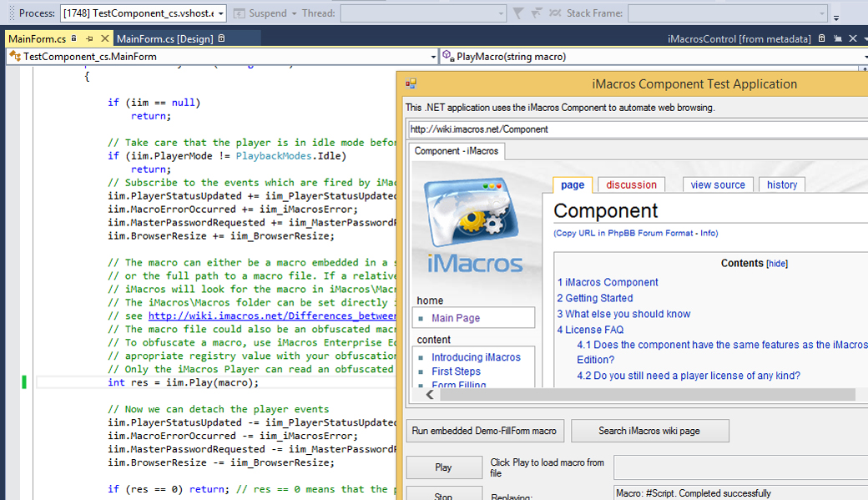Click the code line 'int res = iim.Play(macro);'
868x500 pixels.
pos(184,382)
